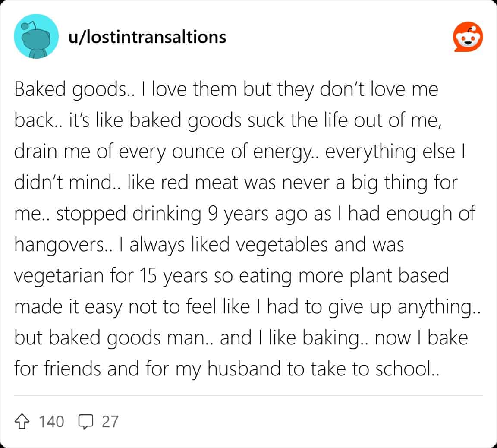Click the line starting "back.. it's like baked"
The height and width of the screenshot is (448, 497).
[228, 121]
